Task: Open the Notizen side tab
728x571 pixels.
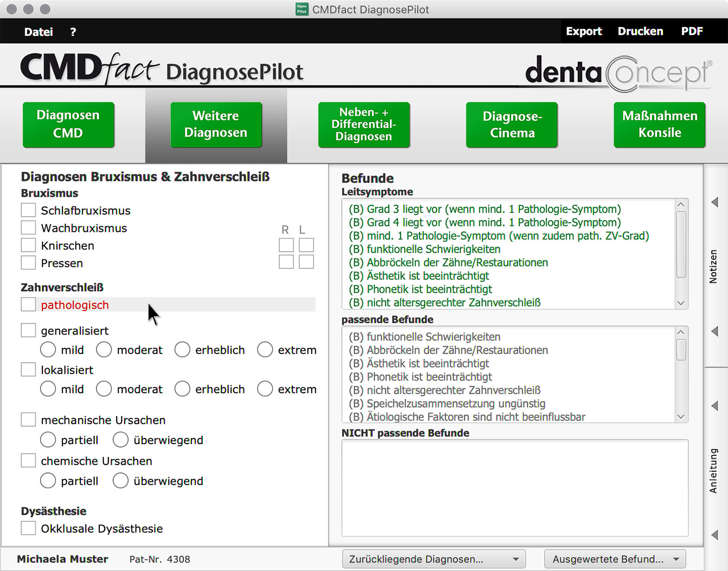Action: pos(713,266)
